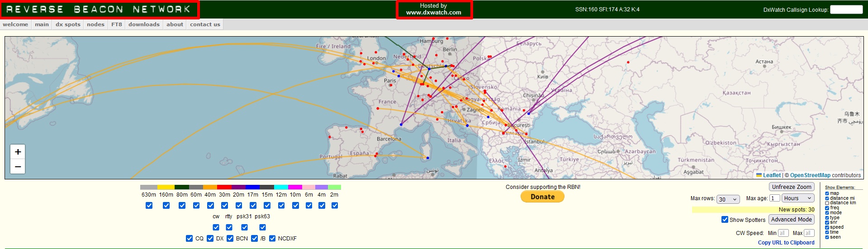Open the Max rows dropdown
The image size is (868, 249).
[728, 199]
